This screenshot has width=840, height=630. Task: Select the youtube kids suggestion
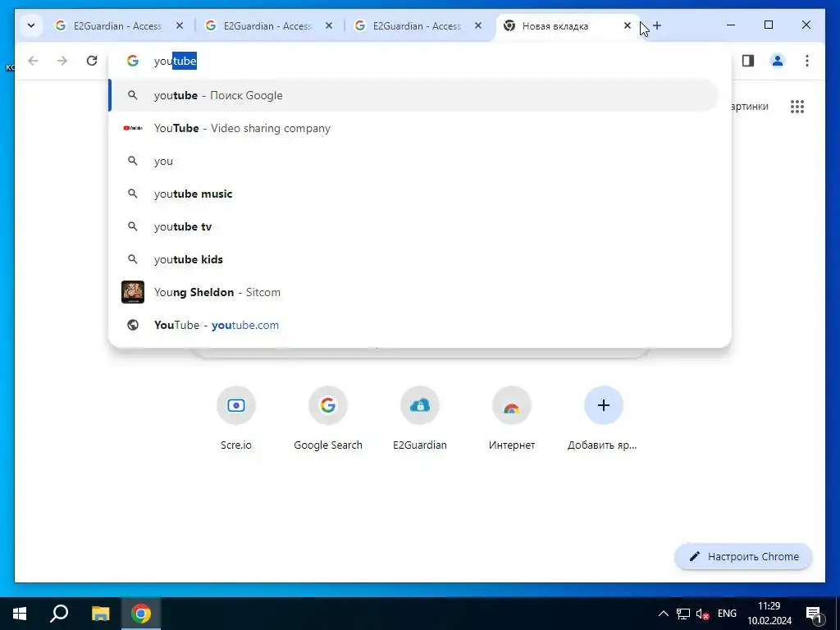(413, 259)
